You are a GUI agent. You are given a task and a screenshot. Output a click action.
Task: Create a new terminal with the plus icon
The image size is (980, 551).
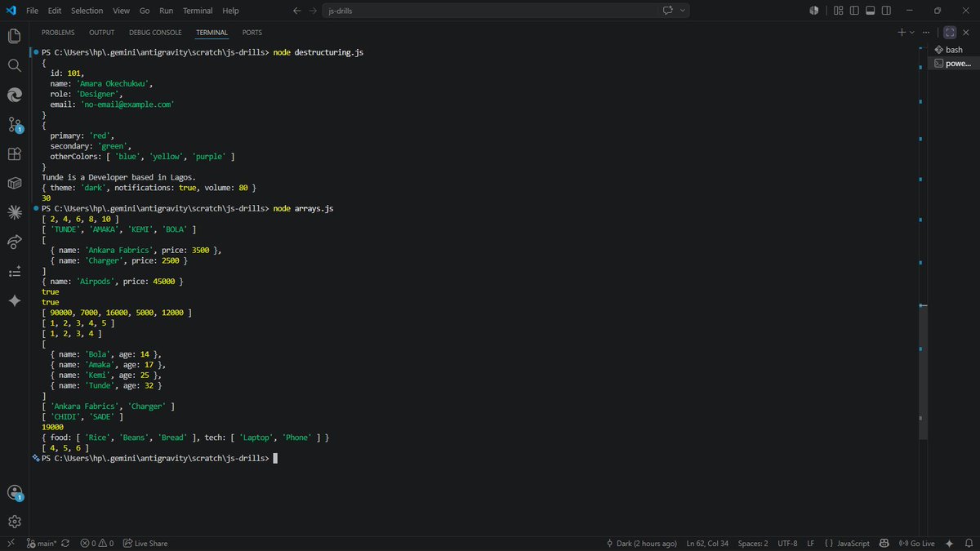coord(902,33)
